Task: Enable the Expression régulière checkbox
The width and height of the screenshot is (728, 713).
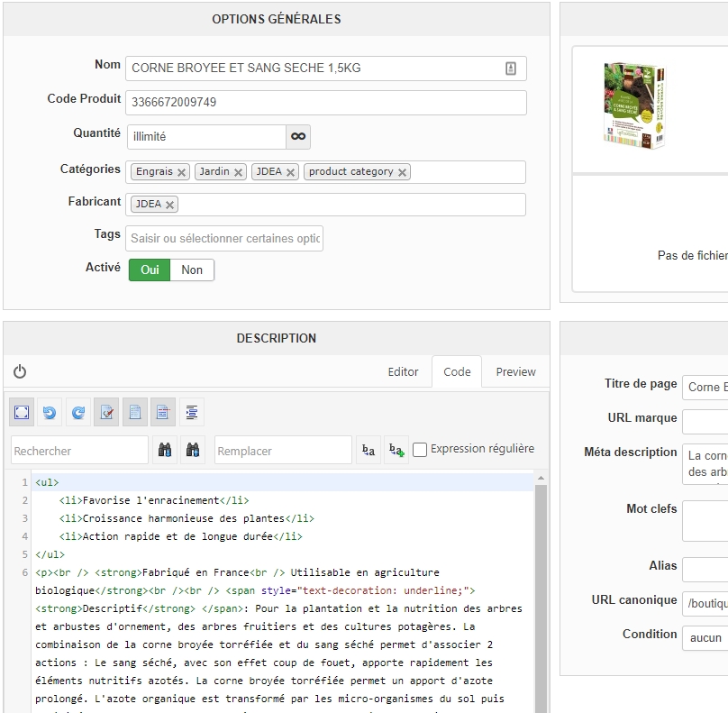Action: coord(420,449)
